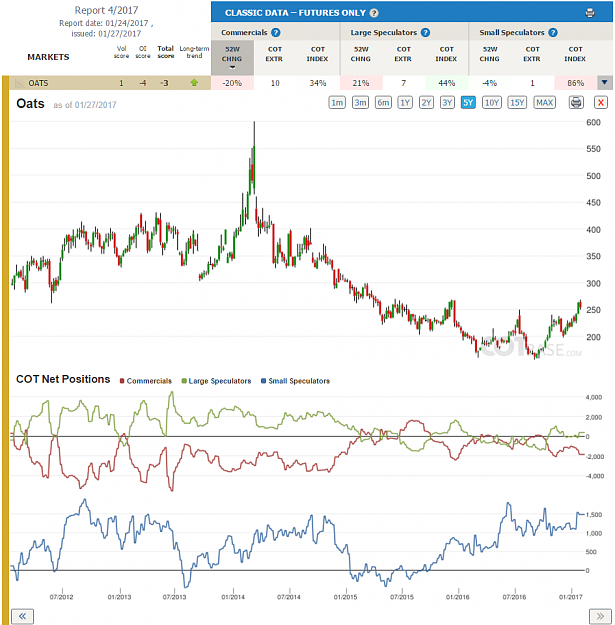The height and width of the screenshot is (625, 615).
Task: Toggle Commercials series in COT legend
Action: click(146, 381)
